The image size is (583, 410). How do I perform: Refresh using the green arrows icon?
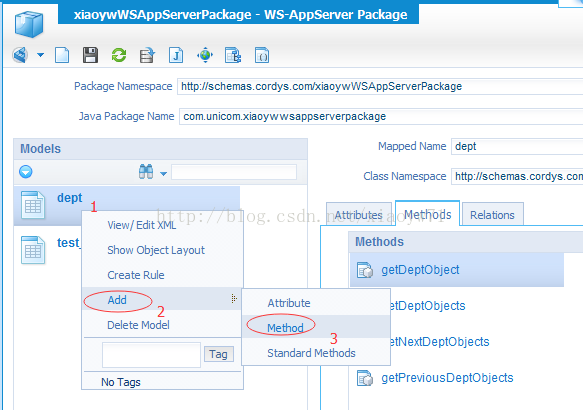pos(119,55)
